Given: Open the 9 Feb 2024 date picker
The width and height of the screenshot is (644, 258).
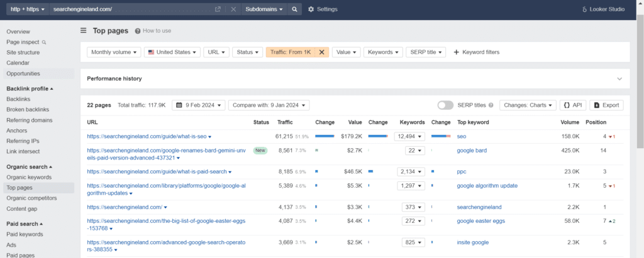Looking at the screenshot, I should pos(198,105).
